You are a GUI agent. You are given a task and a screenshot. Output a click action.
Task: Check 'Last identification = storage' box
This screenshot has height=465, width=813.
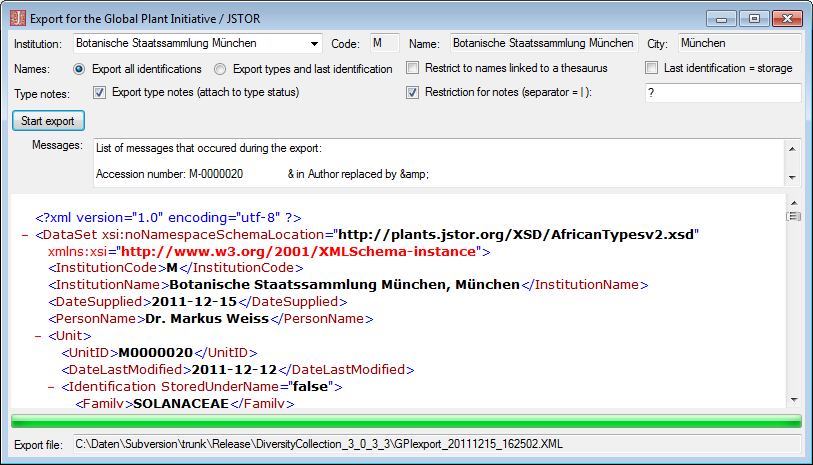coord(651,68)
